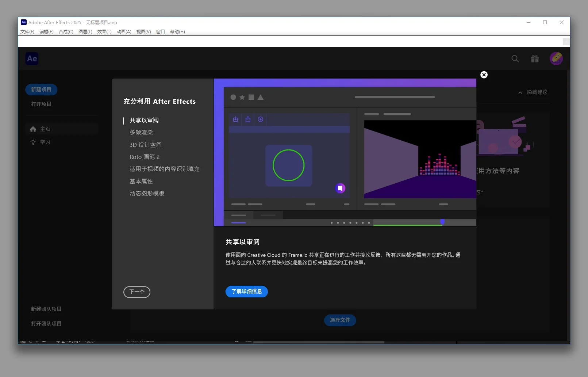Open the 图层(L) menu
The width and height of the screenshot is (588, 377).
(x=85, y=32)
